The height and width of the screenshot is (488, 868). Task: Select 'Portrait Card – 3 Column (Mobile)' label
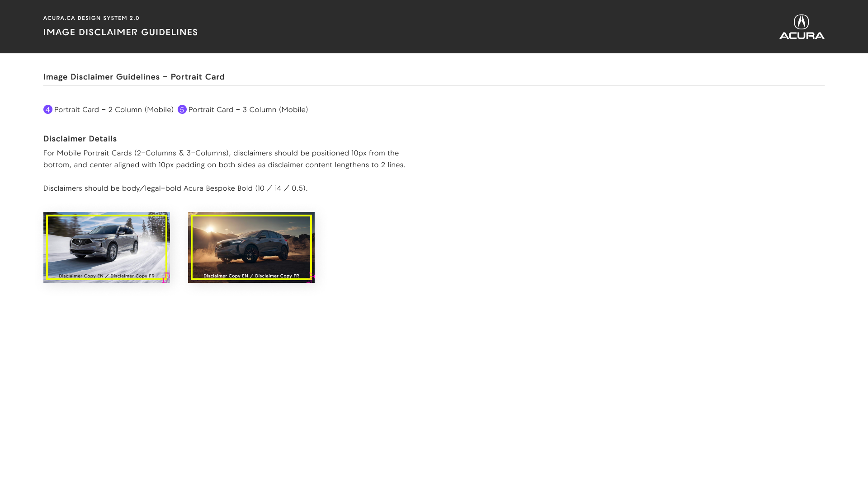point(248,110)
